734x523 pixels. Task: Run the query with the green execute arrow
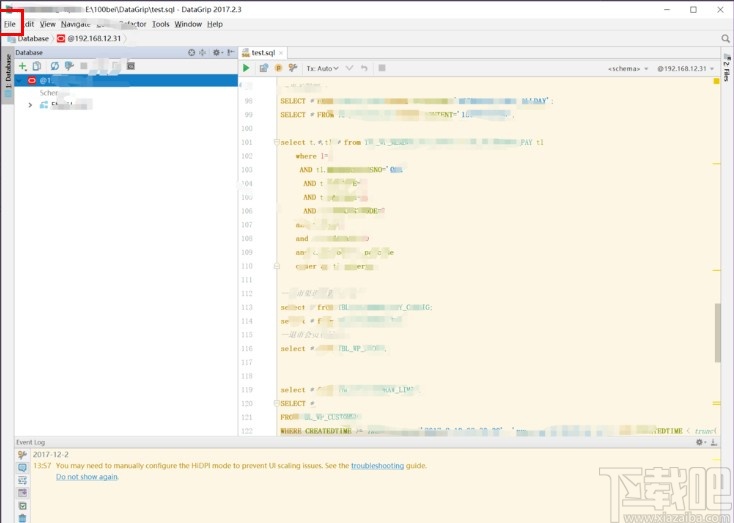pos(246,68)
